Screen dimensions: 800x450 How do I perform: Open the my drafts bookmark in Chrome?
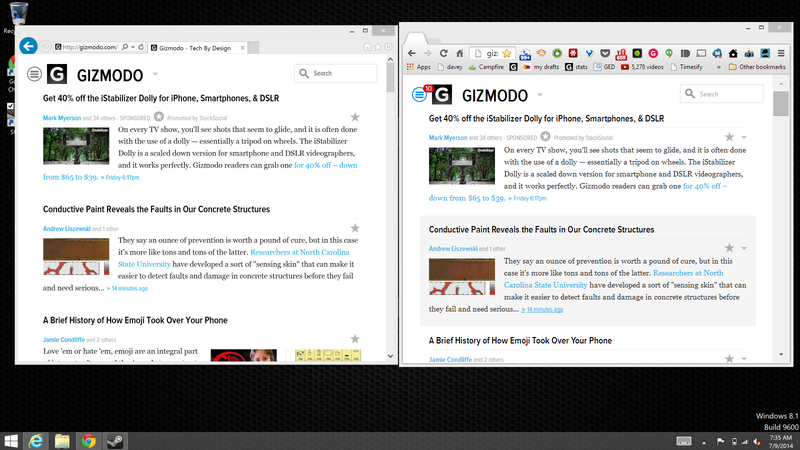(x=541, y=67)
